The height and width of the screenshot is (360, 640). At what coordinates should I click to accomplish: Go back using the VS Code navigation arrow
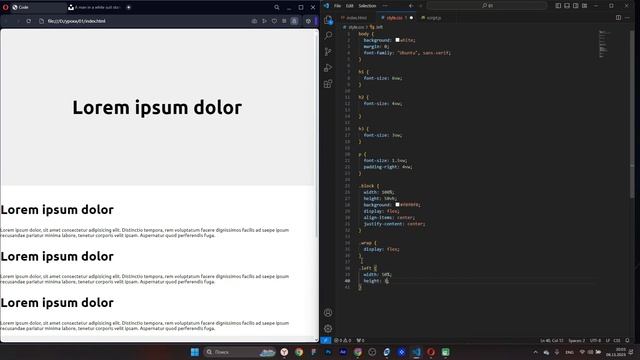click(x=411, y=6)
